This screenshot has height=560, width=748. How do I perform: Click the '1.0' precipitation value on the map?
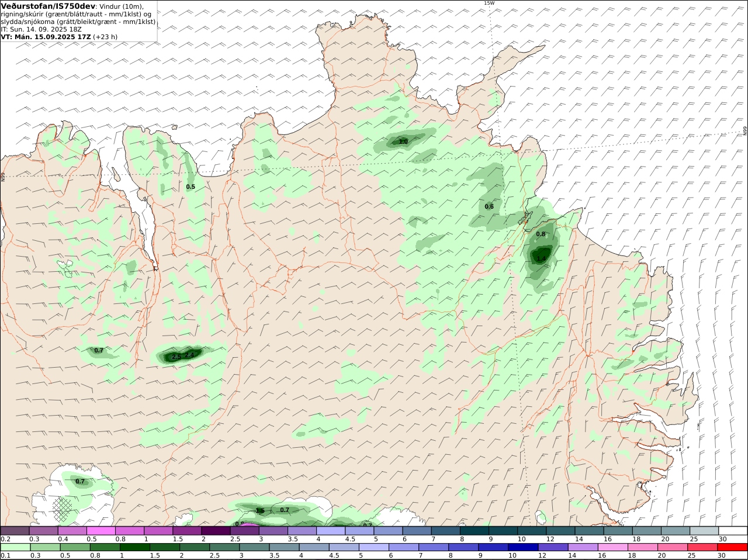(403, 141)
